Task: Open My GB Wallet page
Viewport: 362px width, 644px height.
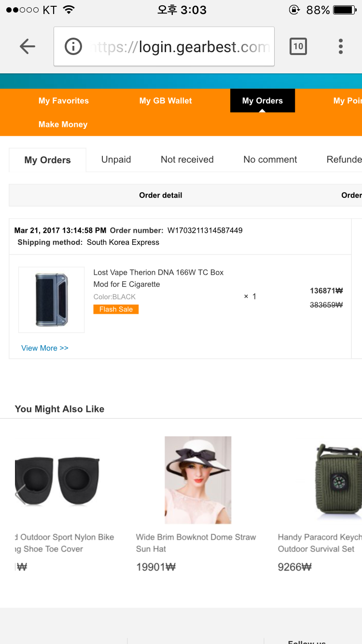Action: 166,101
